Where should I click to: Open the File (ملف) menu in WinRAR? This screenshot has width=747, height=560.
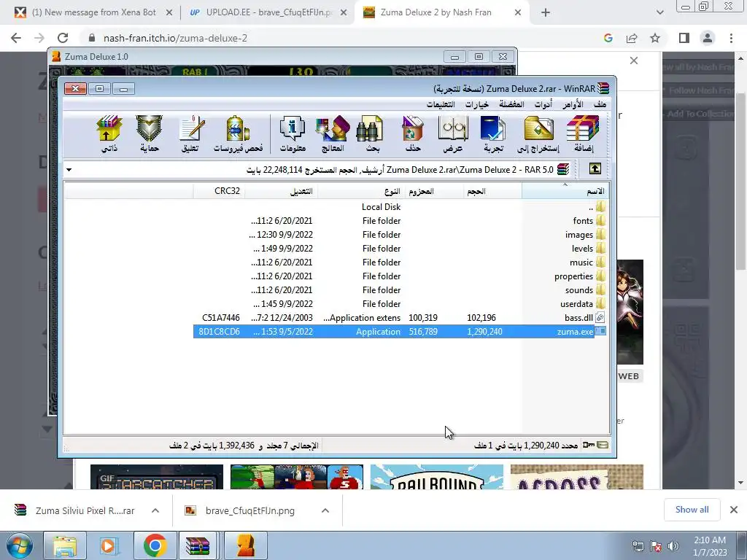[600, 104]
